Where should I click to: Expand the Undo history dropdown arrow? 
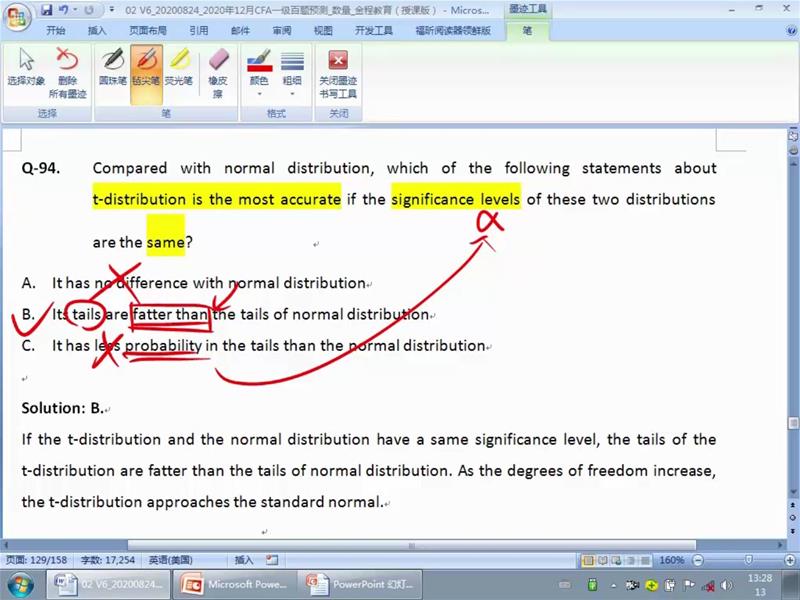click(76, 10)
